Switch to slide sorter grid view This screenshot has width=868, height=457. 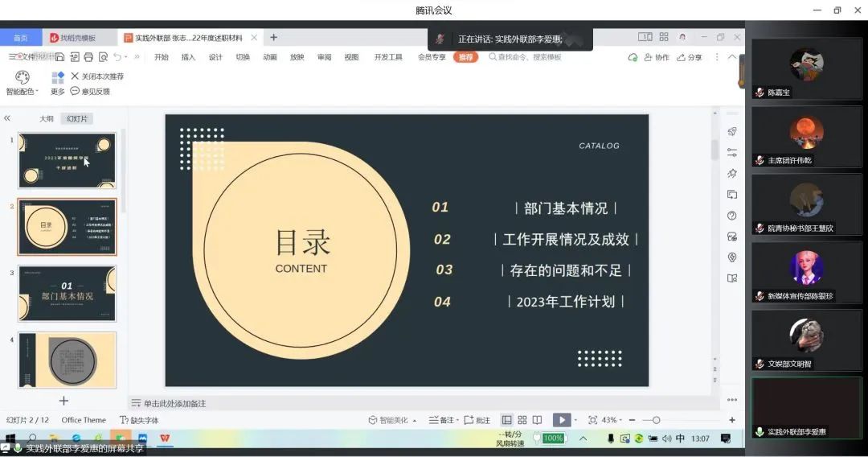pos(522,420)
